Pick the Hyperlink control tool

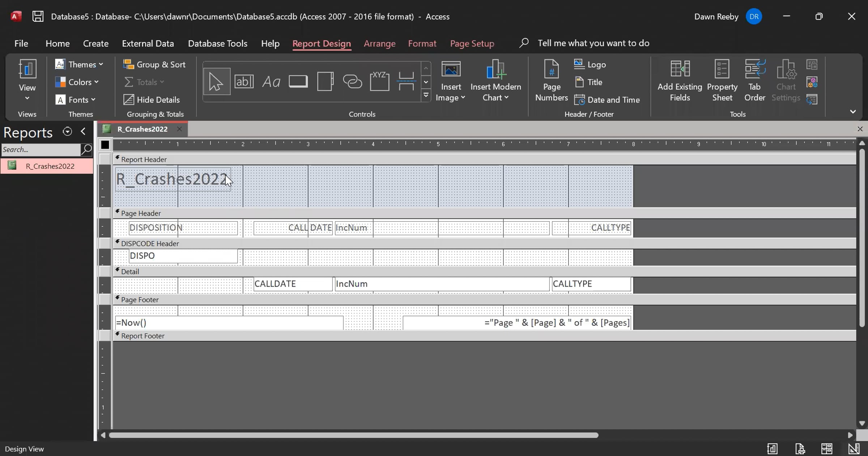pos(352,81)
